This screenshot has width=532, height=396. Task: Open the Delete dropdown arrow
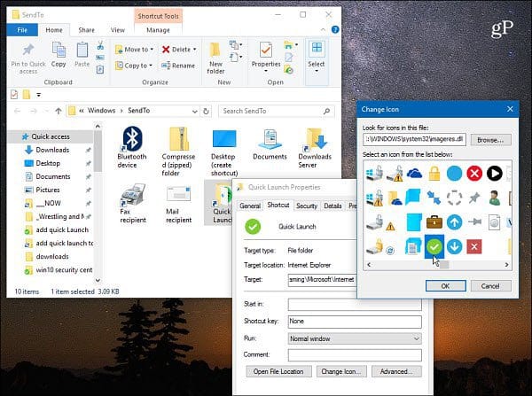point(195,50)
